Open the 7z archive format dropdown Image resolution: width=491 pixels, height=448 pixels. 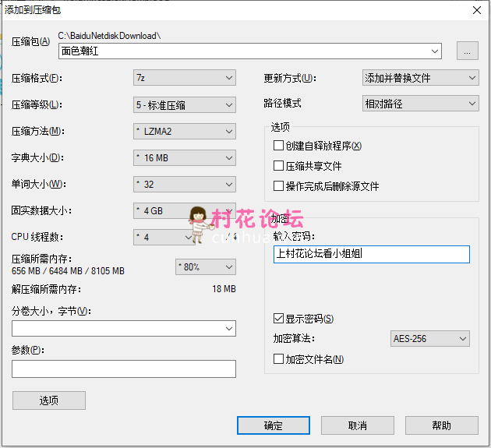[x=184, y=78]
